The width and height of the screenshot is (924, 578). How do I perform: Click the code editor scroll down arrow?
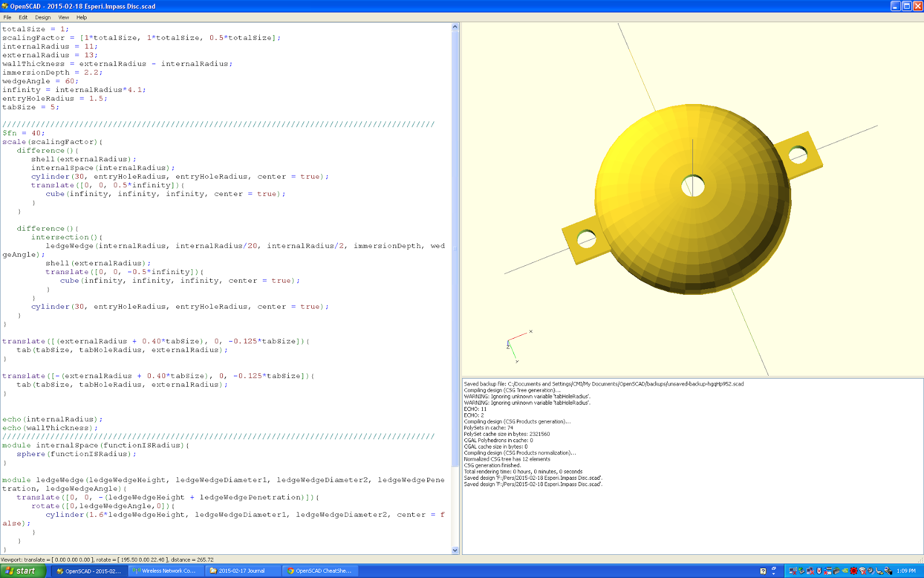(455, 550)
